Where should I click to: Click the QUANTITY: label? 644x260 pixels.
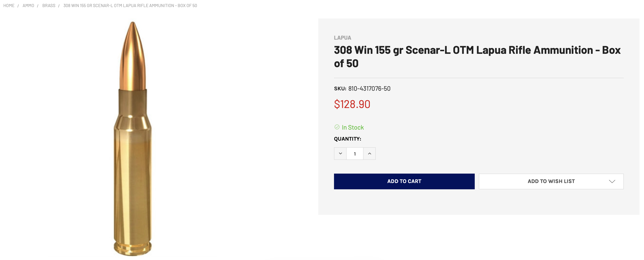tap(347, 139)
